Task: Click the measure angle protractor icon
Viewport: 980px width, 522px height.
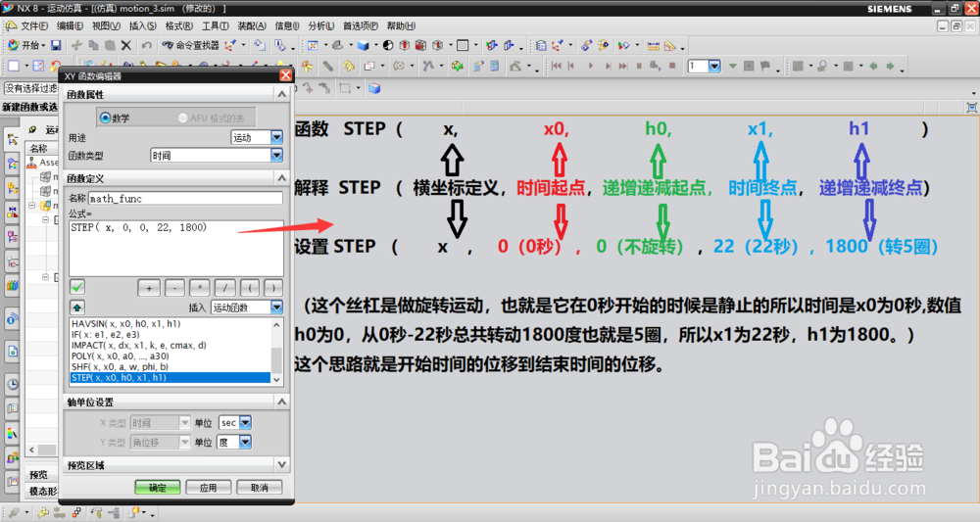Action: click(x=670, y=46)
